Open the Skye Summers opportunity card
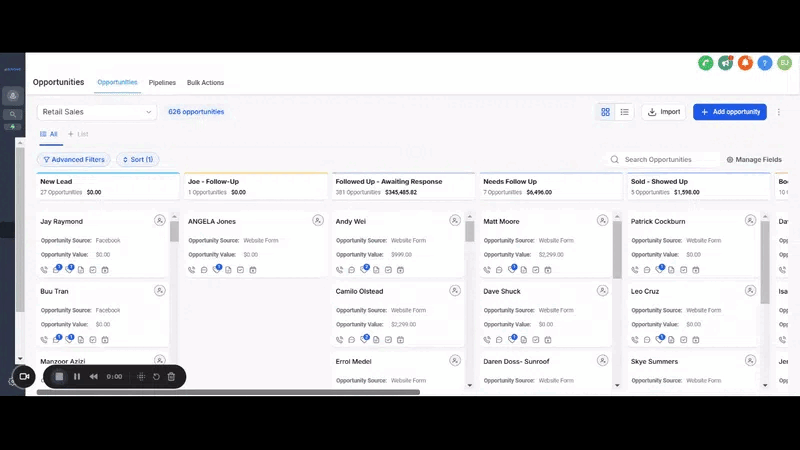The height and width of the screenshot is (450, 800). click(x=693, y=372)
